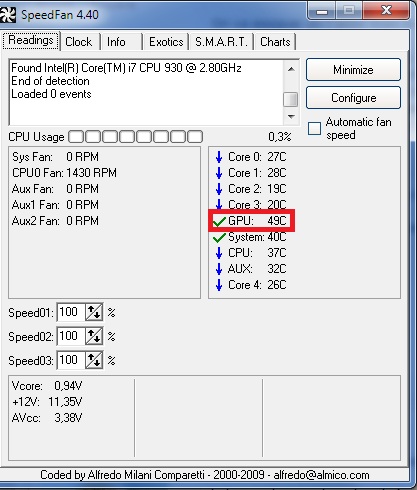Screen dimensions: 417x490
Task: Click the down arrow icon beside CPU 37C
Action: click(219, 253)
